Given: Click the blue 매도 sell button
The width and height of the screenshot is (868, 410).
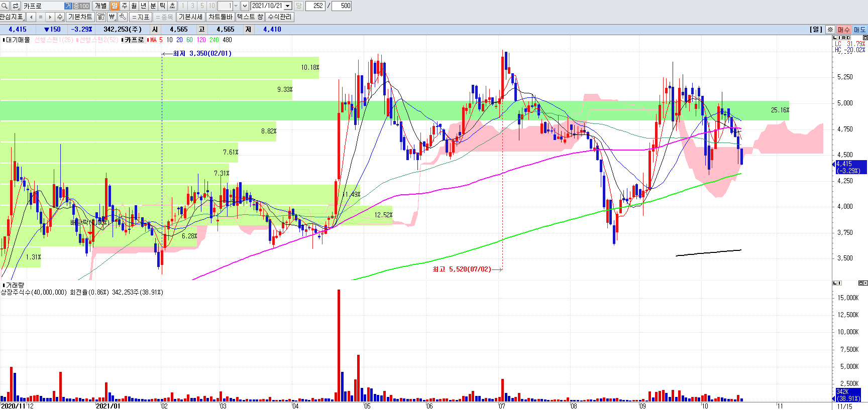Looking at the screenshot, I should coord(859,30).
